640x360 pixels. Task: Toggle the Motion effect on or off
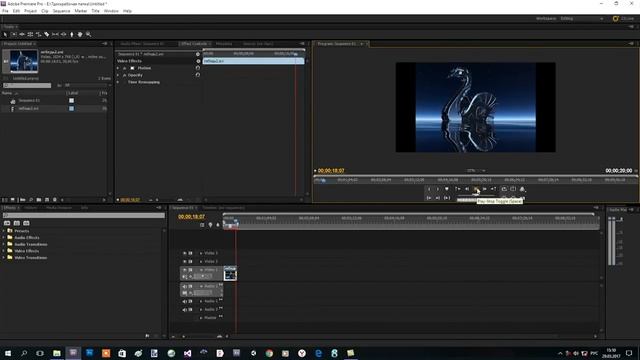tap(124, 68)
